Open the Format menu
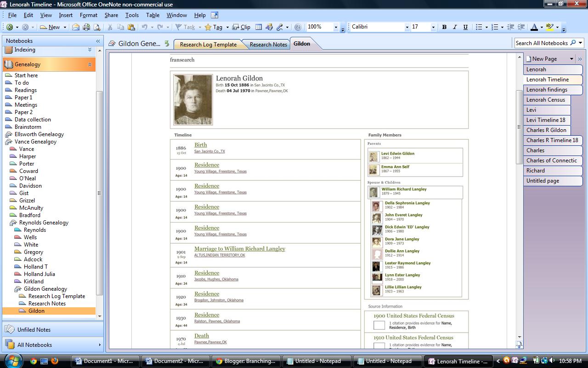The image size is (588, 368). [x=89, y=15]
